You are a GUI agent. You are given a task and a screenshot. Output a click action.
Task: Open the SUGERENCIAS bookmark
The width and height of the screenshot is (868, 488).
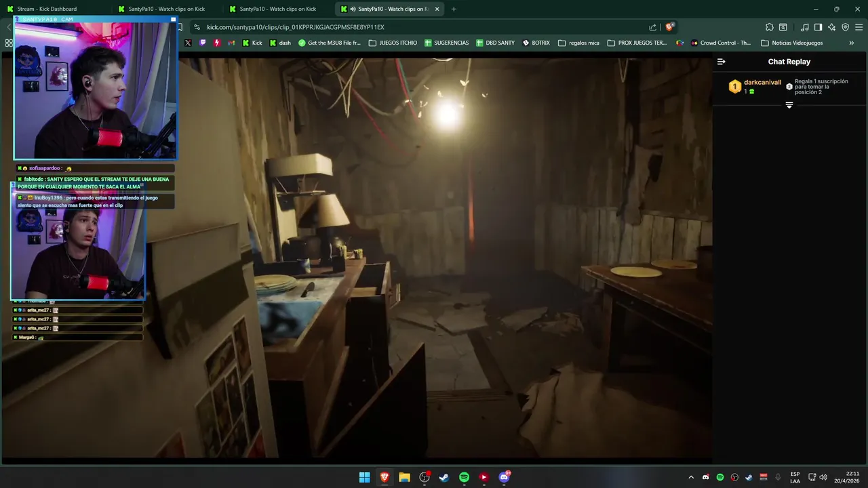tap(447, 43)
